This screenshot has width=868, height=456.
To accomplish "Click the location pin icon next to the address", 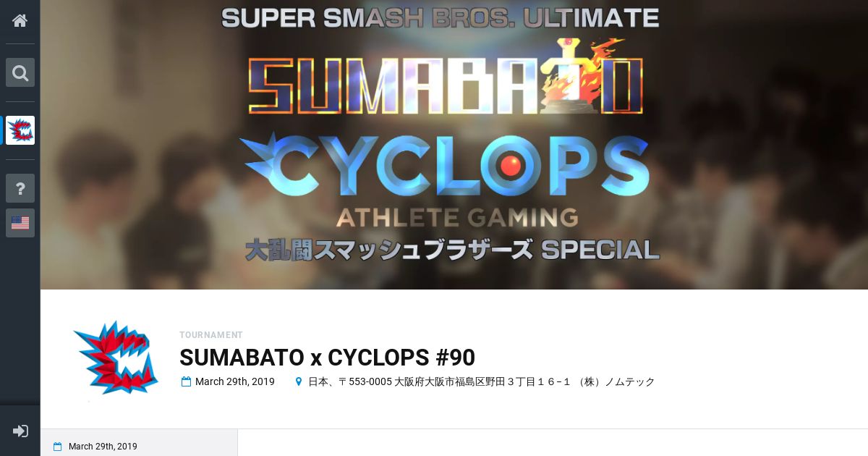I will coord(298,381).
